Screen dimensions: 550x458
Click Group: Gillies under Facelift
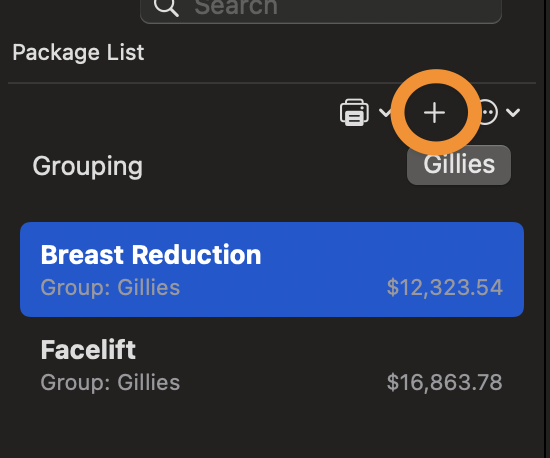(x=110, y=383)
